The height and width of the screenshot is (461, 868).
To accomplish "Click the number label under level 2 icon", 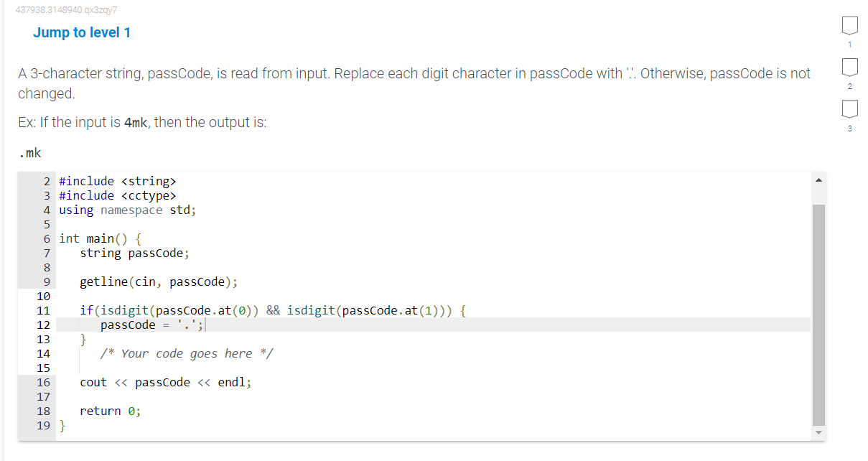I will pyautogui.click(x=849, y=85).
